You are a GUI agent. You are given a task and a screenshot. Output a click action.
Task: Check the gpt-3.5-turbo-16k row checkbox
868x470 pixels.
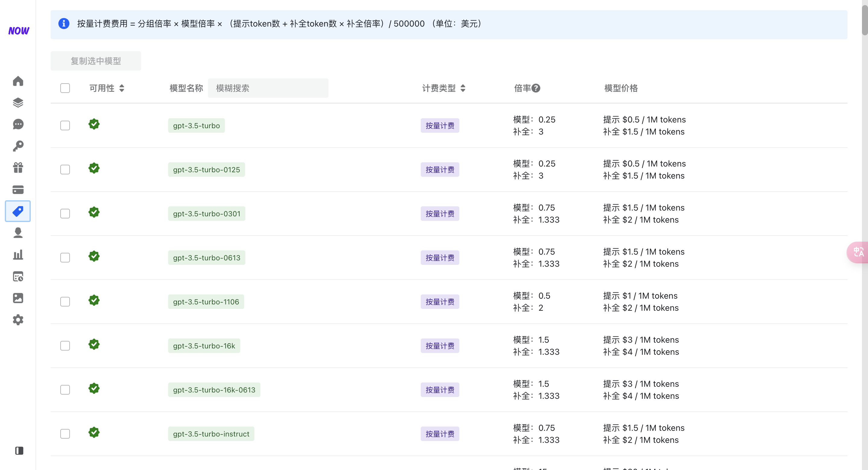coord(65,346)
